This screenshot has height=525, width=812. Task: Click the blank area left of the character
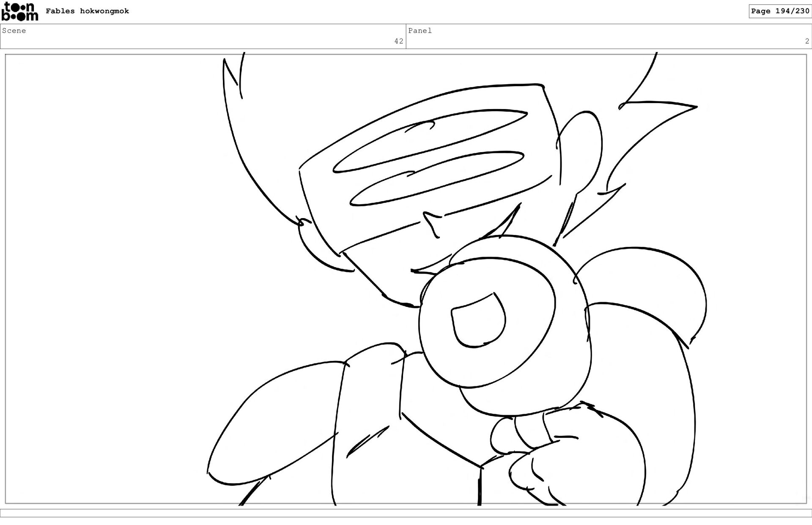(x=106, y=275)
